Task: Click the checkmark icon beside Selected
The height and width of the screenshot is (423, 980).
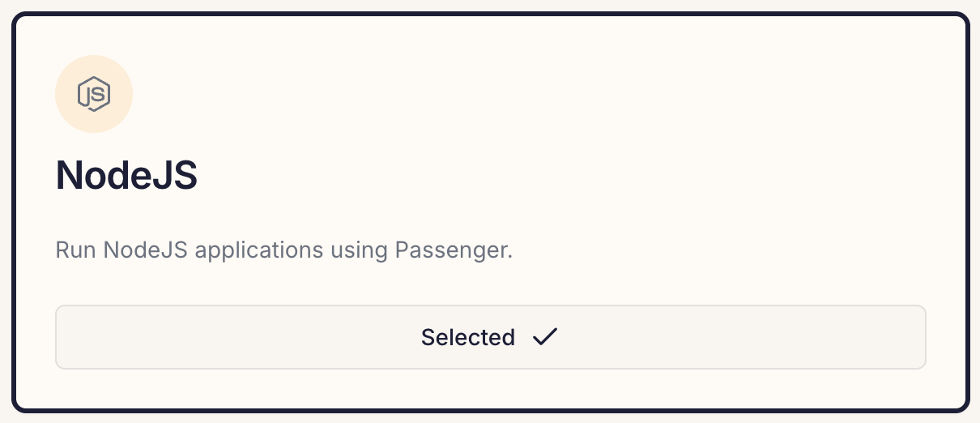Action: click(545, 336)
